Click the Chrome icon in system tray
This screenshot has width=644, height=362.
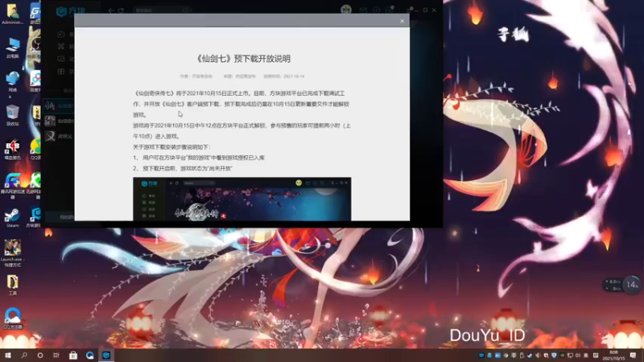point(506,356)
